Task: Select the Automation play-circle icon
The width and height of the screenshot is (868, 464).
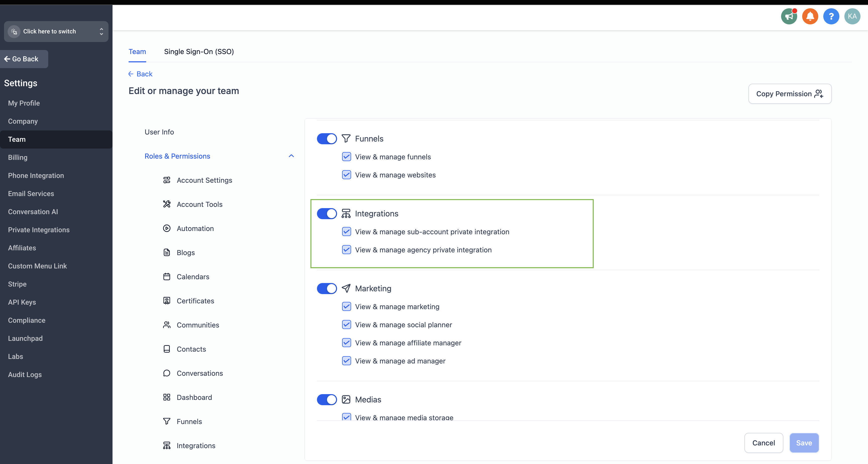Action: [x=167, y=228]
